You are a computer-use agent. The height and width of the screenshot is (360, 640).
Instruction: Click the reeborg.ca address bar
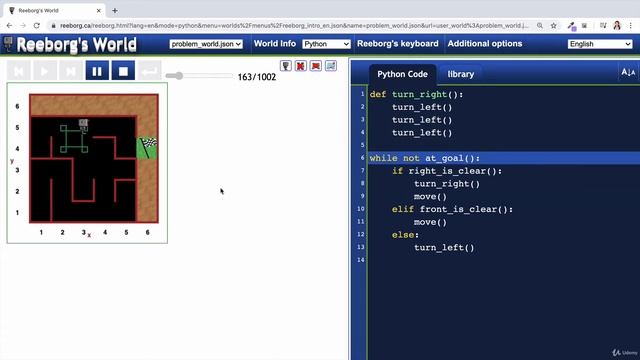294,25
